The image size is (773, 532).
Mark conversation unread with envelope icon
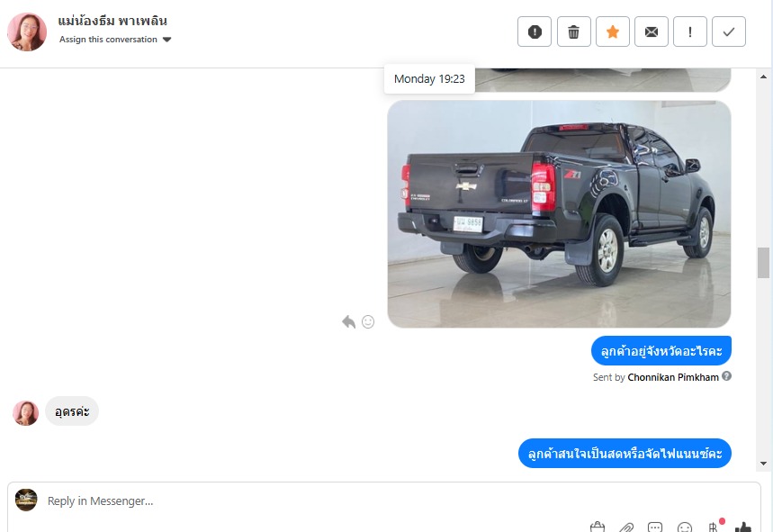coord(652,32)
